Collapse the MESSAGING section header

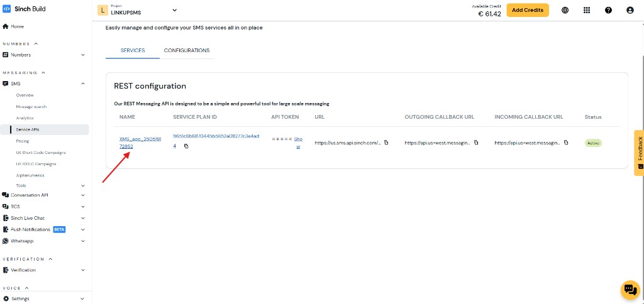point(24,73)
